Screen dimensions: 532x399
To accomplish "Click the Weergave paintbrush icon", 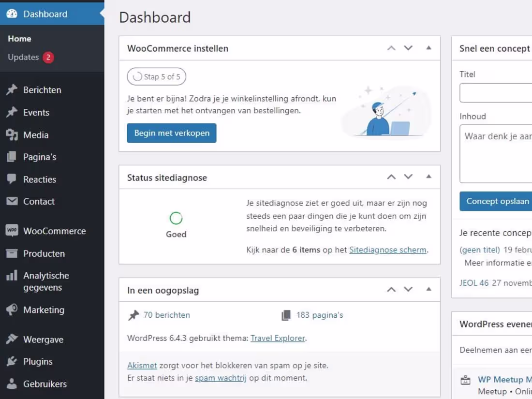I will coord(12,339).
